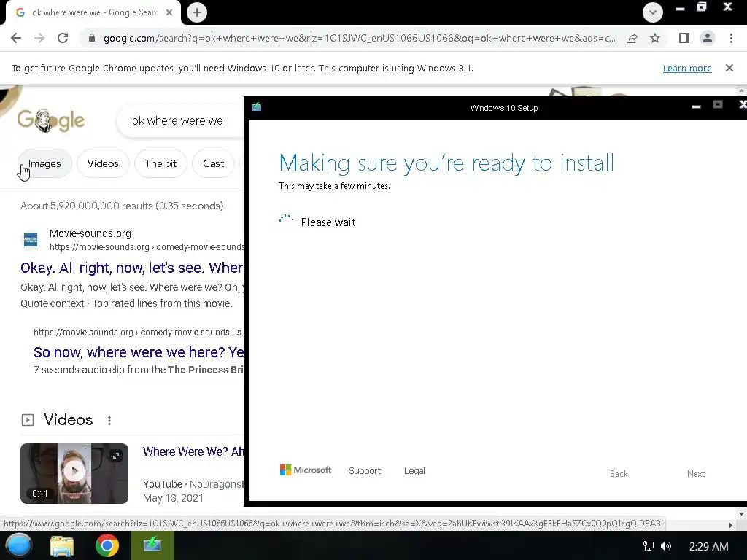Switch to Chrome in the taskbar
This screenshot has height=560, width=747.
point(107,545)
